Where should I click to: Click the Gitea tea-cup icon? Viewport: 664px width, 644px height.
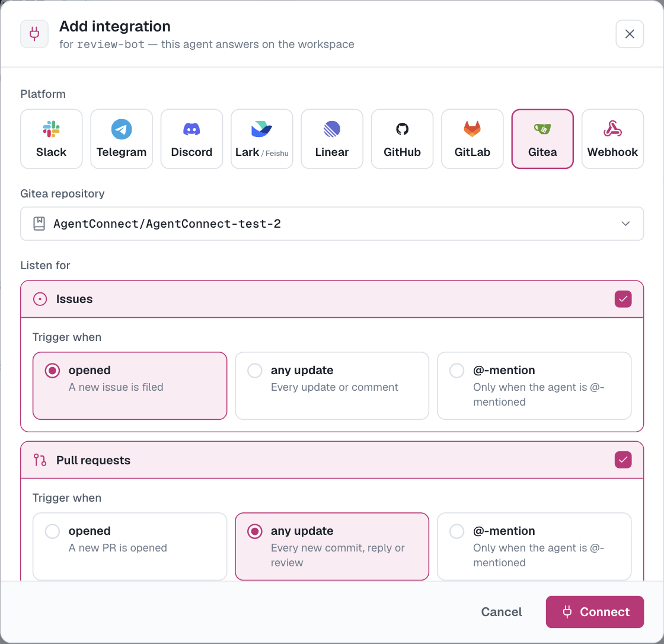point(542,129)
